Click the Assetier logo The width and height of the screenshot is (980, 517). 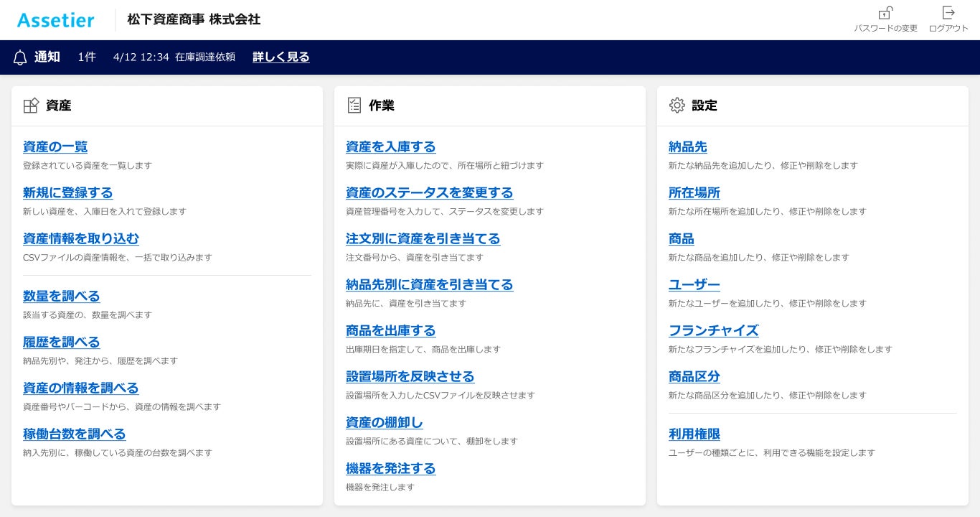coord(55,19)
